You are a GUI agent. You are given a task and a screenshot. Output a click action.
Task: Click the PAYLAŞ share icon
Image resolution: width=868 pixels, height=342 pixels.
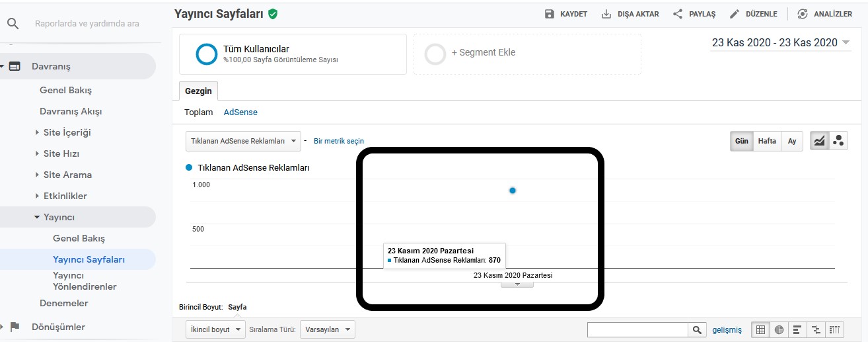678,14
